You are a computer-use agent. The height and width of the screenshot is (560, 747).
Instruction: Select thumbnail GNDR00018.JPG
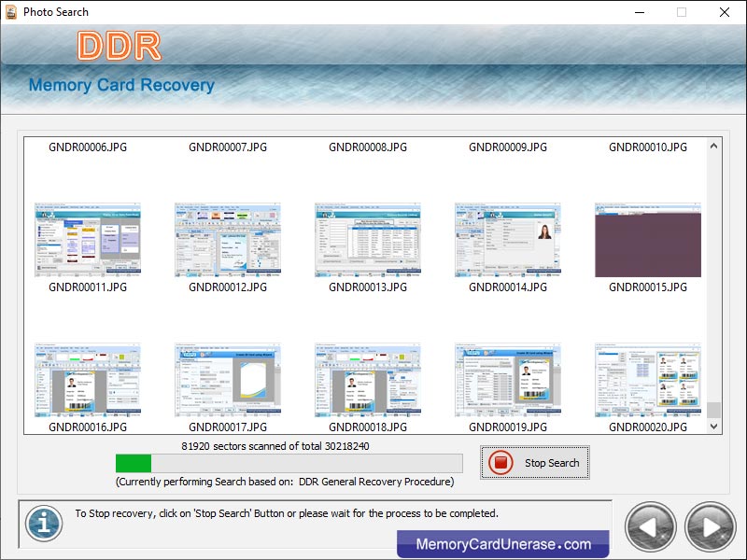click(368, 380)
